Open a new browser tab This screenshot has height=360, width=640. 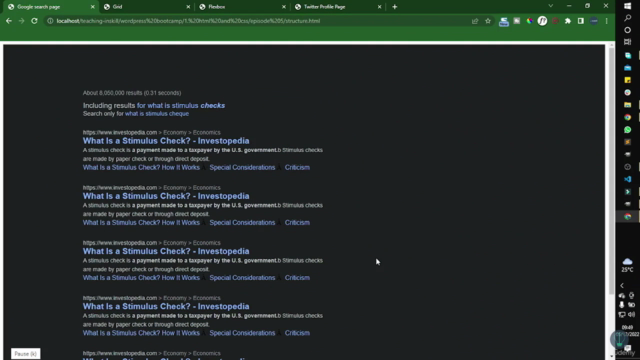pos(394,7)
